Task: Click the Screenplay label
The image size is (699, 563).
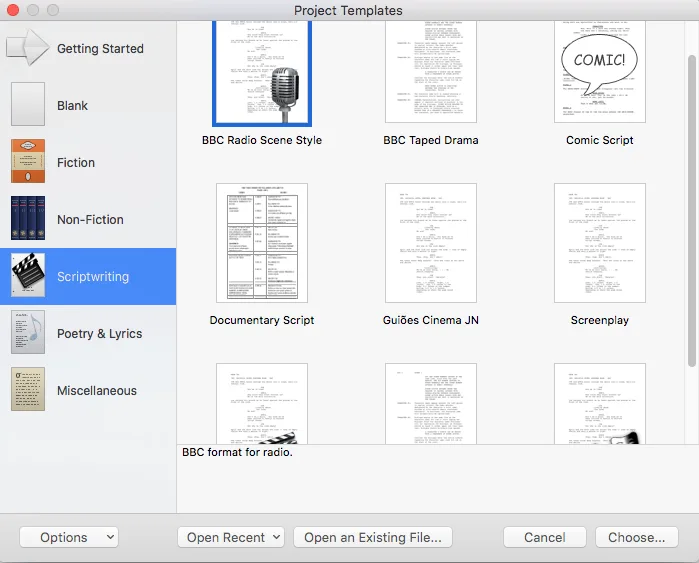Action: pyautogui.click(x=600, y=320)
